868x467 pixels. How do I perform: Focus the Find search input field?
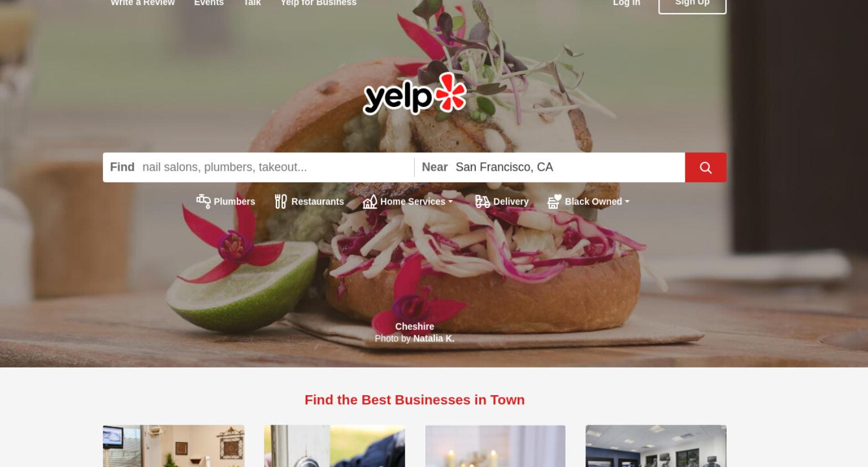tap(275, 167)
